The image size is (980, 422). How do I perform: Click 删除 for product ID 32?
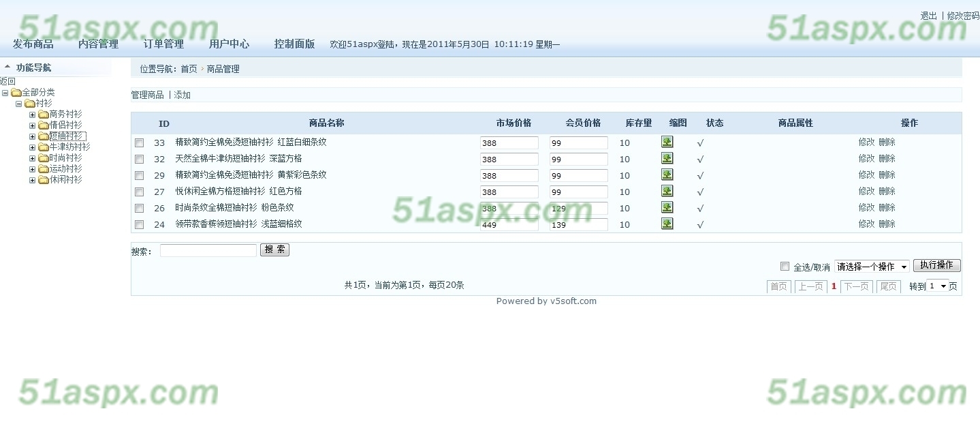coord(887,158)
